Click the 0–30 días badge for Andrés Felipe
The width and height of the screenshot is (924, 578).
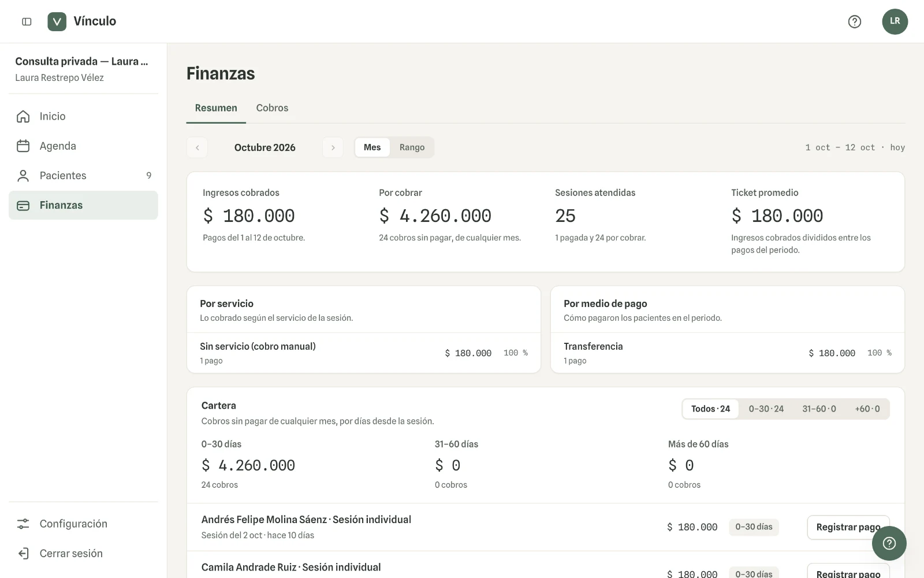(754, 527)
